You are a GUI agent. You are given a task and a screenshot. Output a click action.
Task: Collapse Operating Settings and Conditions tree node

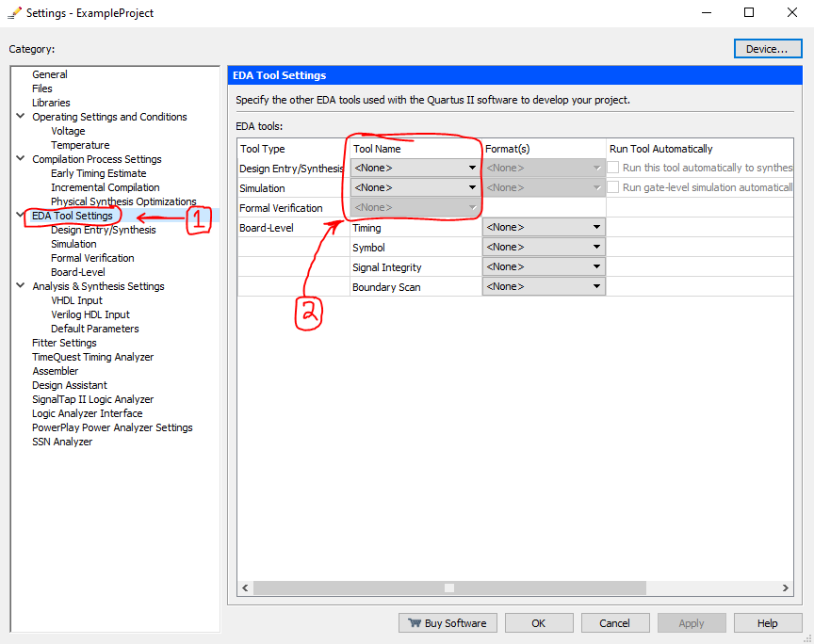(x=20, y=116)
